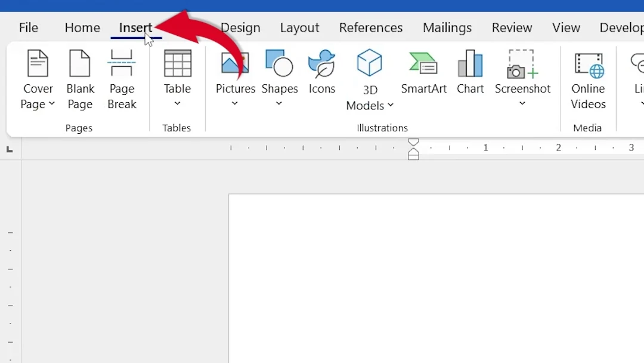644x363 pixels.
Task: Click the tab stop selector at ruler corner
Action: click(10, 150)
